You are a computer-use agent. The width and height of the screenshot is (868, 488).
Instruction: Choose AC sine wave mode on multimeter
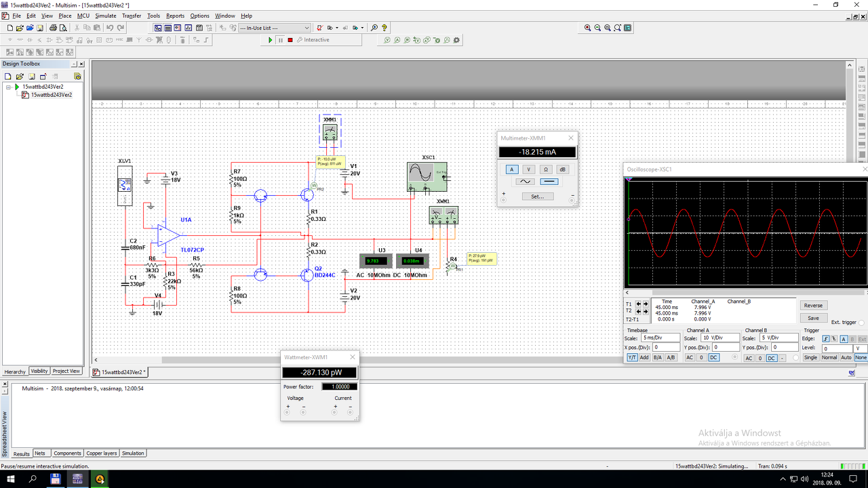[525, 182]
